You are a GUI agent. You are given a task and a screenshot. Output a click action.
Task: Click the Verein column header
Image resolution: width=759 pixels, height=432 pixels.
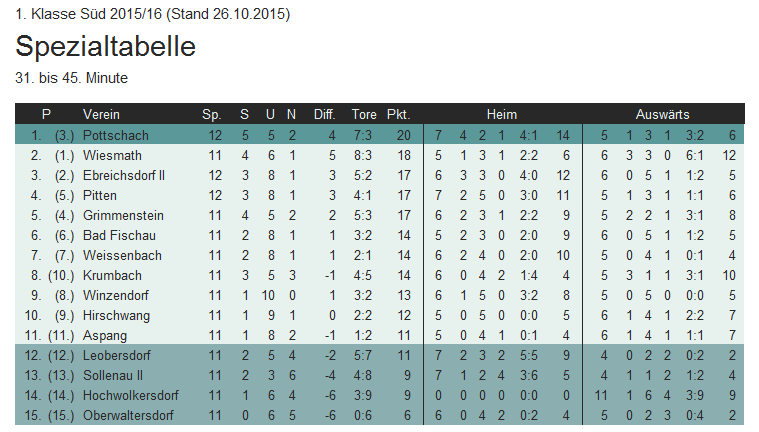(x=101, y=115)
